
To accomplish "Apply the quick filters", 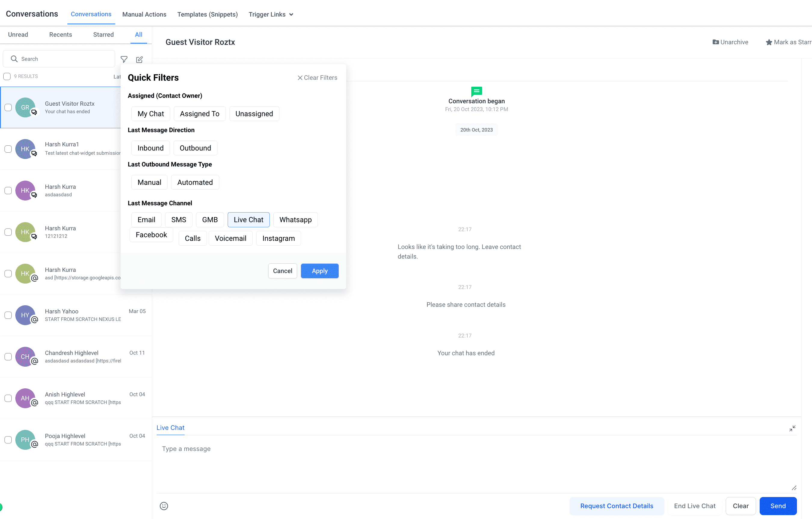I will click(x=319, y=271).
